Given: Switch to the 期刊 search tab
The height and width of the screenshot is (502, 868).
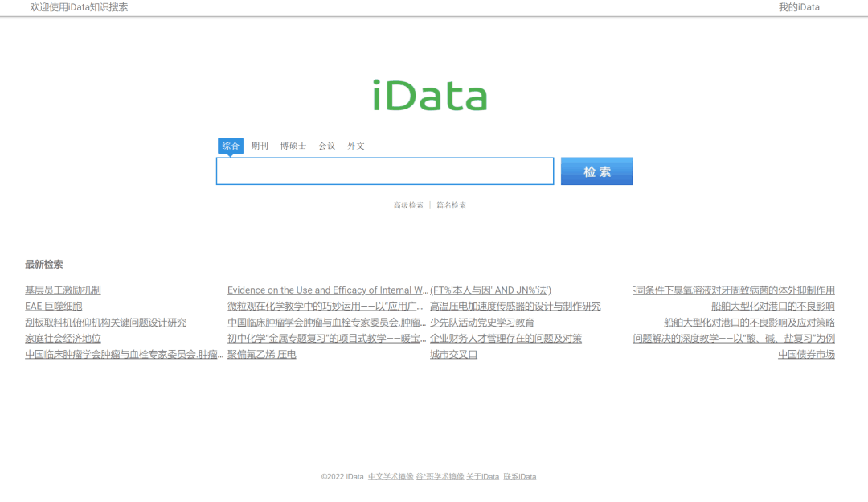Looking at the screenshot, I should coord(260,146).
